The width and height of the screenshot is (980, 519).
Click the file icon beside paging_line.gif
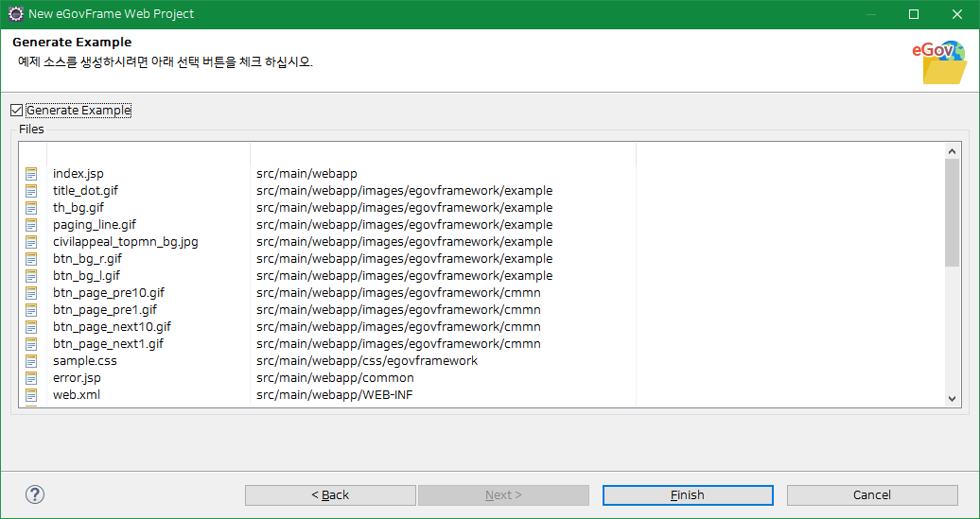31,224
